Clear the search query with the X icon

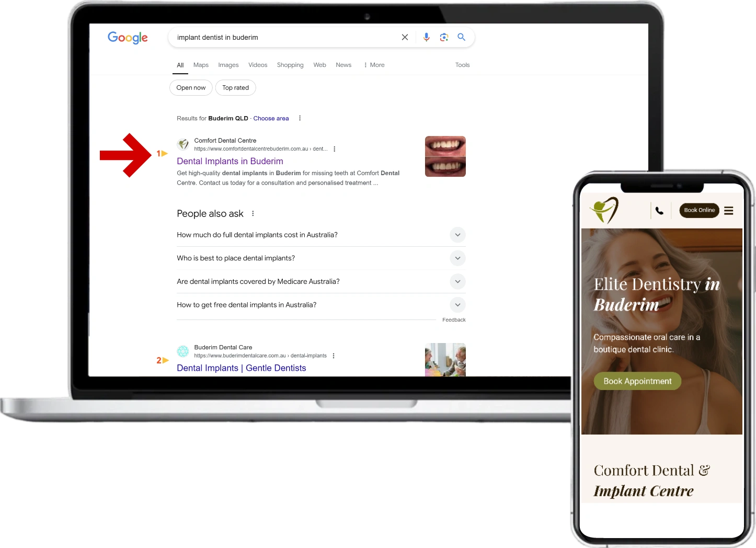tap(405, 37)
